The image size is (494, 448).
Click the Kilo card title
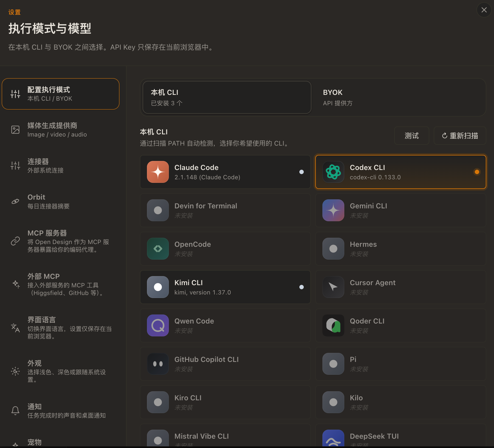point(356,398)
